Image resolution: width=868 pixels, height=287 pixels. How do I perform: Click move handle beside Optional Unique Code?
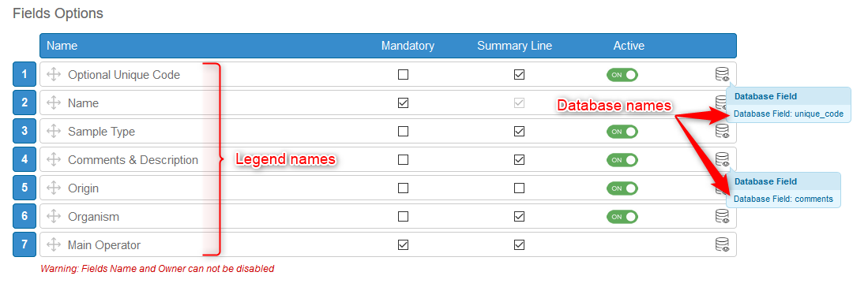pos(53,75)
